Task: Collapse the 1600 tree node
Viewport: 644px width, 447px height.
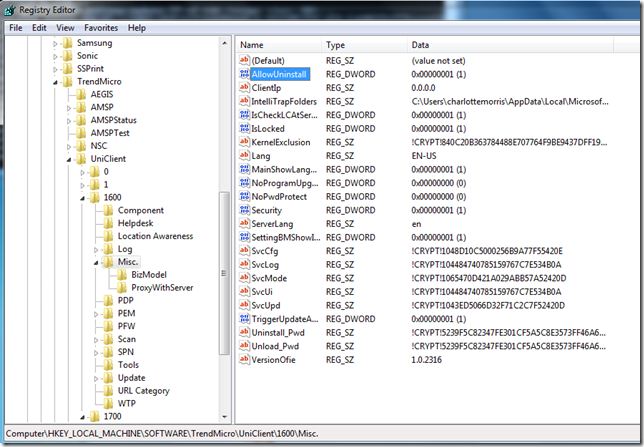Action: click(x=83, y=198)
